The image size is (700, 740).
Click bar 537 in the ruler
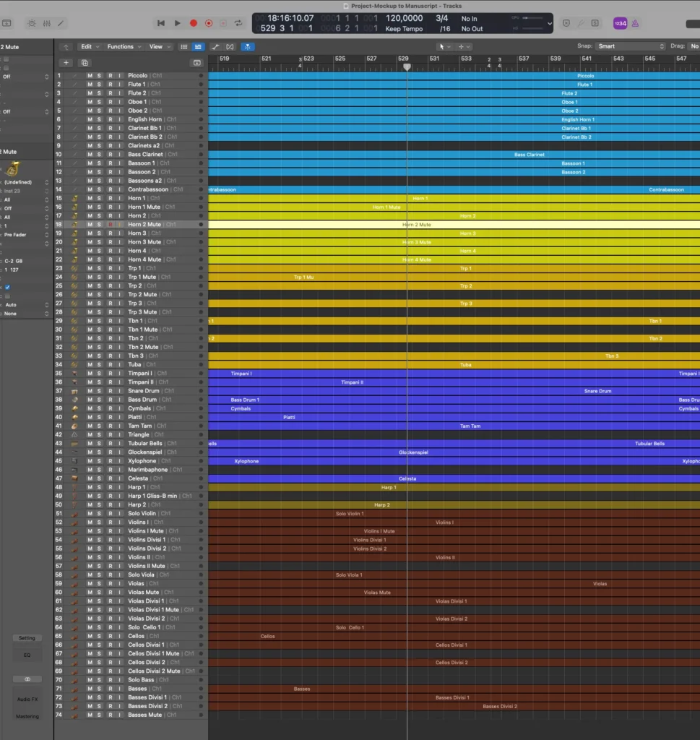click(x=523, y=59)
